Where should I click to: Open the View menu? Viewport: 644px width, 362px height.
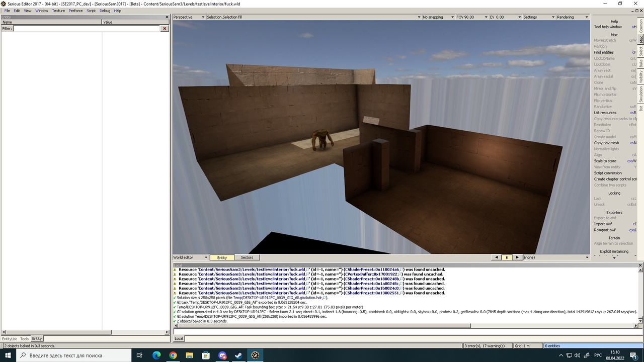(x=28, y=11)
